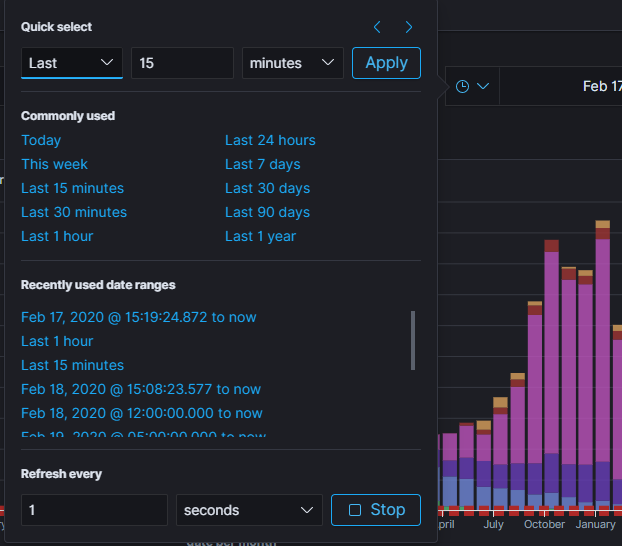This screenshot has height=546, width=622.
Task: Select Last 24 hours range
Action: [x=270, y=140]
